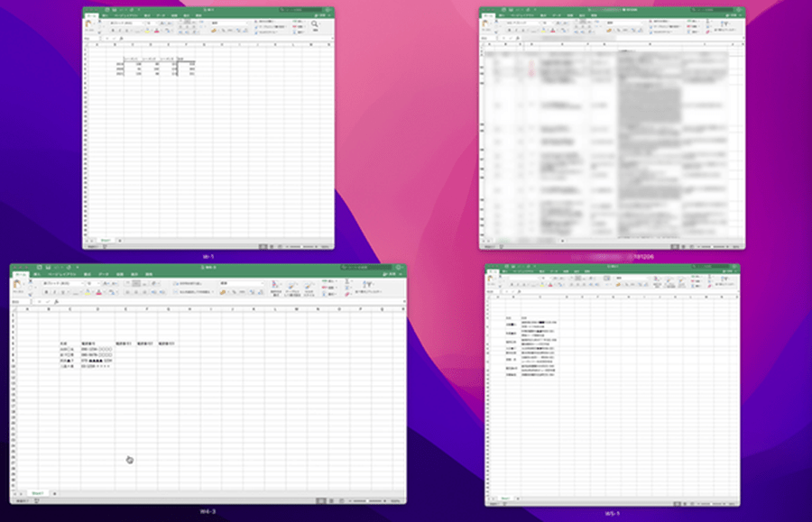Viewport: 812px width, 522px height.
Task: Click the Cut scissors icon in the phone-list window
Action: (30, 281)
